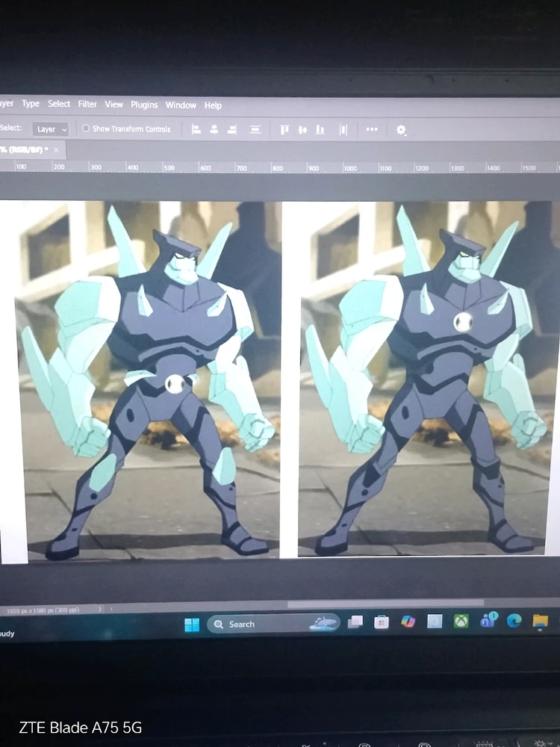Open Microsoft Store from the taskbar

[382, 622]
